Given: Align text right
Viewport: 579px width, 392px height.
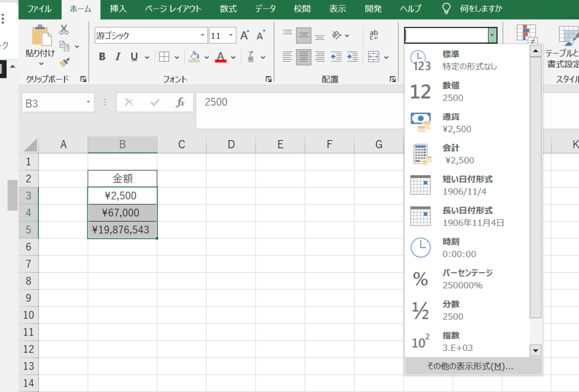Looking at the screenshot, I should point(320,57).
